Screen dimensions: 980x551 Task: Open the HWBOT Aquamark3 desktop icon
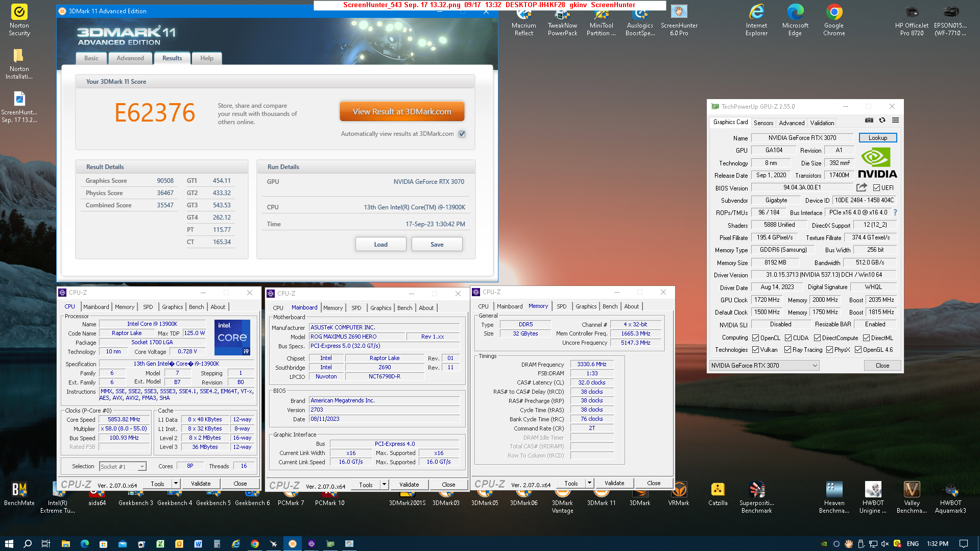(x=950, y=497)
